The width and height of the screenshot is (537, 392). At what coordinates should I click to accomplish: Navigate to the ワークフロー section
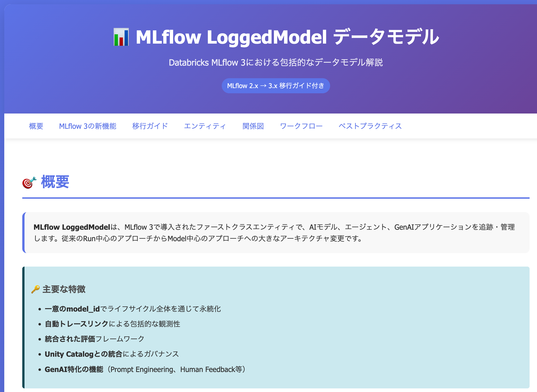coord(302,126)
